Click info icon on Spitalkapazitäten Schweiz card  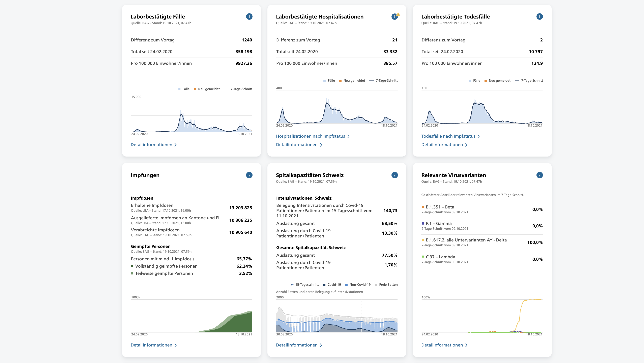pos(394,175)
